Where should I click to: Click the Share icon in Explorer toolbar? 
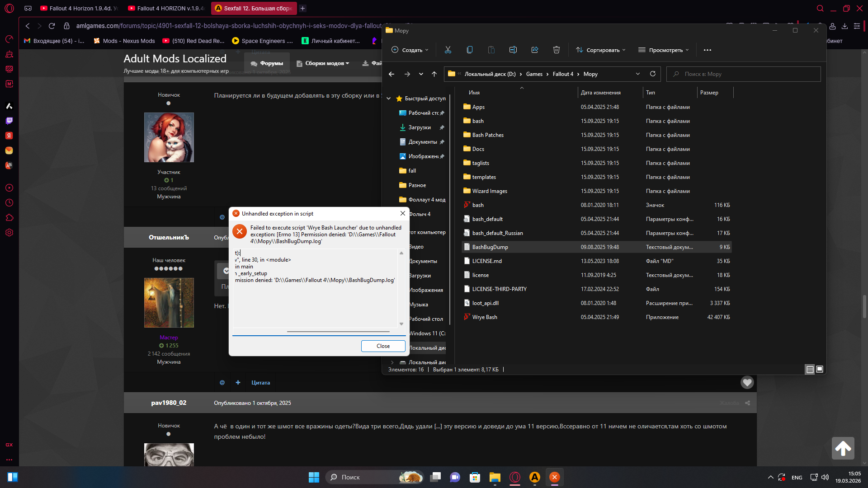click(535, 50)
